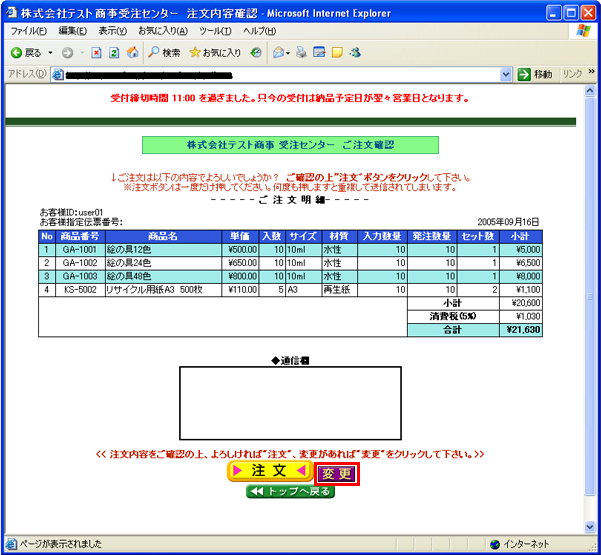Click product name 絵の具24色
Viewport: 601px width, 555px height.
coord(129,263)
